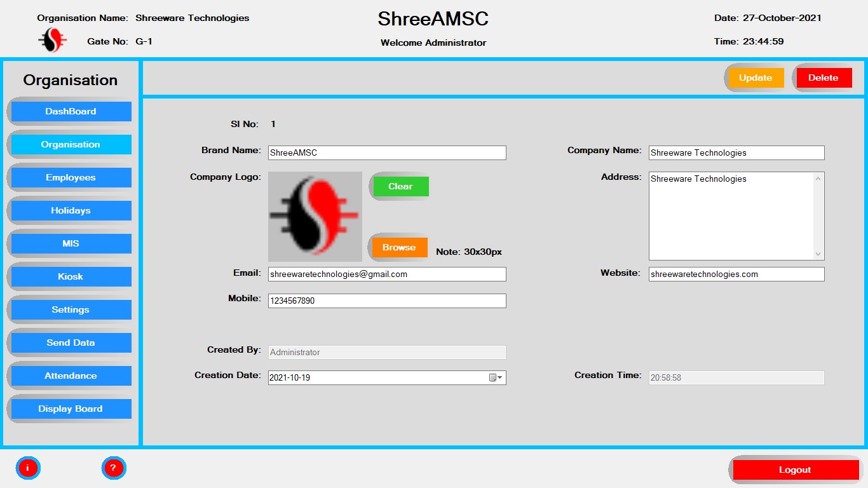Click the Company Name text field
Image resolution: width=868 pixels, height=488 pixels.
pos(736,152)
